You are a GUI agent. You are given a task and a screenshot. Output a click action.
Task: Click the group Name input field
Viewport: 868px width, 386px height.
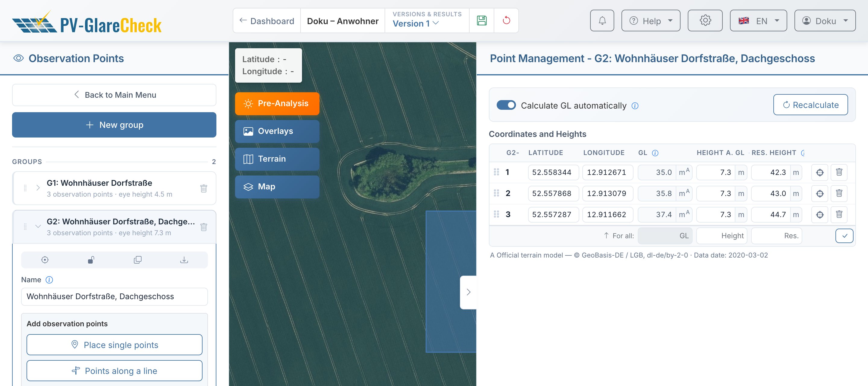tap(114, 297)
